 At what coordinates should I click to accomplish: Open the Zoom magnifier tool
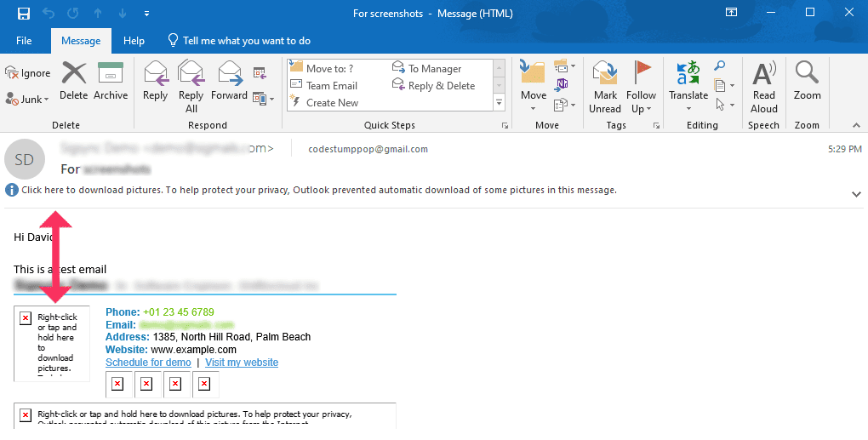(x=807, y=82)
